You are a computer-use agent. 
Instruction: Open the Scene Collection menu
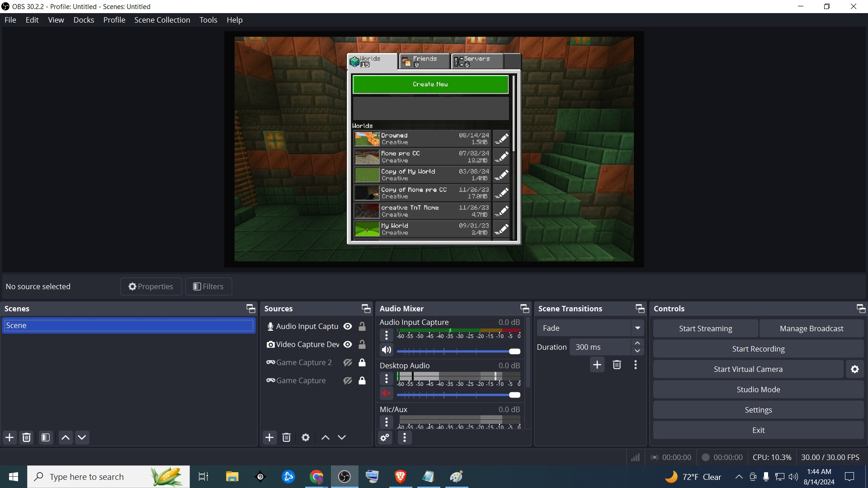(x=162, y=20)
